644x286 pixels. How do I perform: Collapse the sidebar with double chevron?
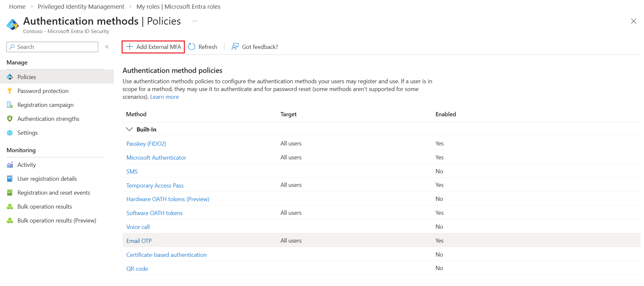(x=107, y=47)
